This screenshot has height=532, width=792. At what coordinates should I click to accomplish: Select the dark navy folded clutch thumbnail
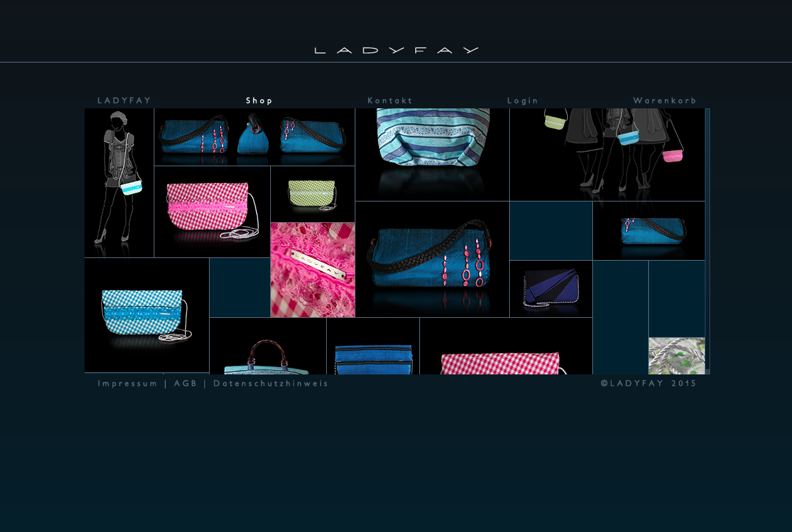551,289
